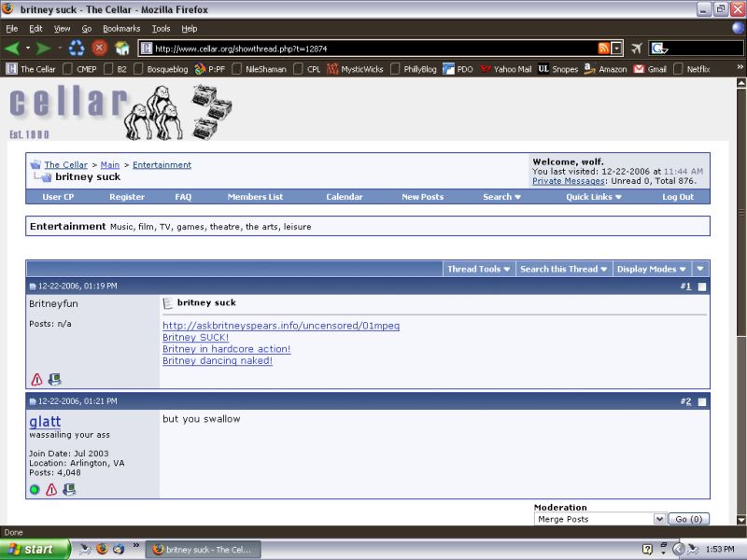Open the Tools menu
This screenshot has width=747, height=560.
(161, 29)
